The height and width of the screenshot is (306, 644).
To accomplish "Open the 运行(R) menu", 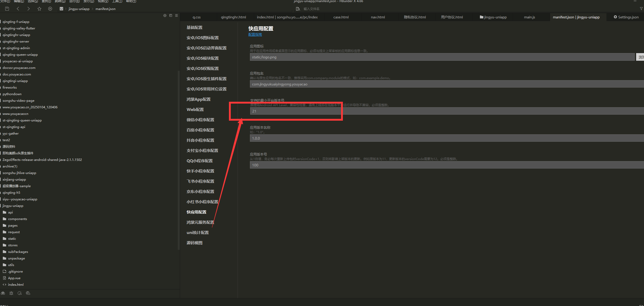I will pyautogui.click(x=74, y=1).
